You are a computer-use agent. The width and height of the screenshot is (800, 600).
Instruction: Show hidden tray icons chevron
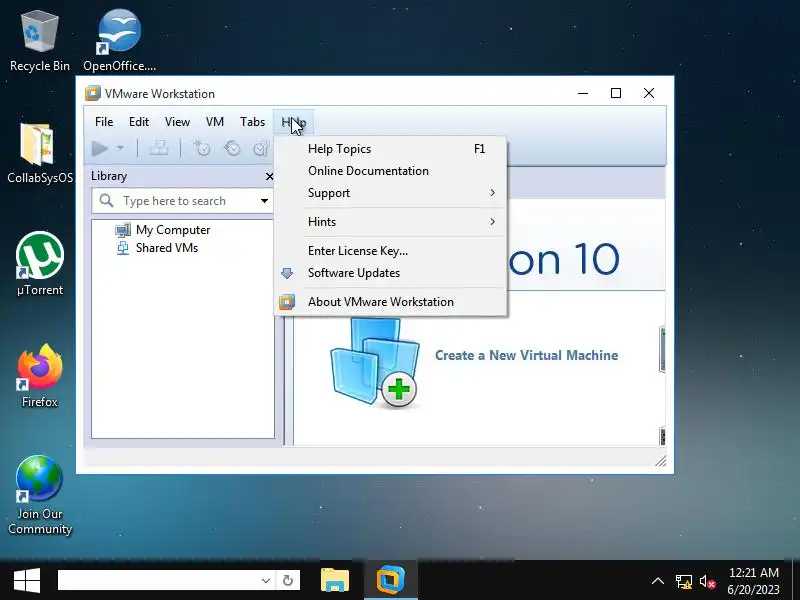coord(658,581)
